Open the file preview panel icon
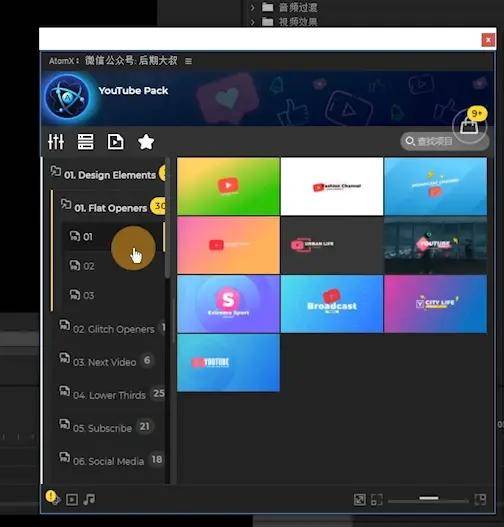This screenshot has width=504, height=527. click(116, 142)
